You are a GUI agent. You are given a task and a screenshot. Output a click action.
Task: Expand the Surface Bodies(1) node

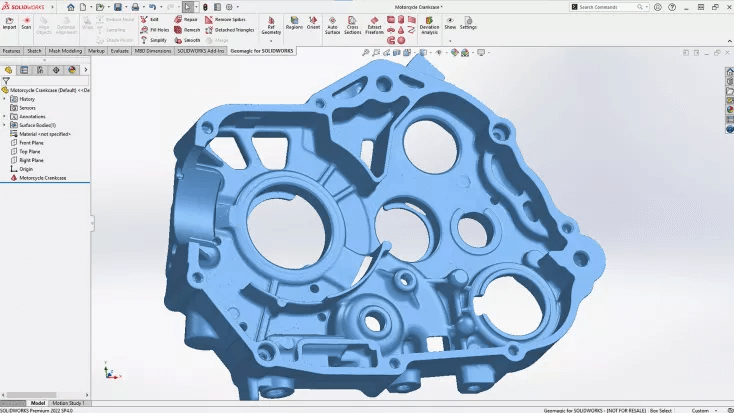(x=5, y=125)
